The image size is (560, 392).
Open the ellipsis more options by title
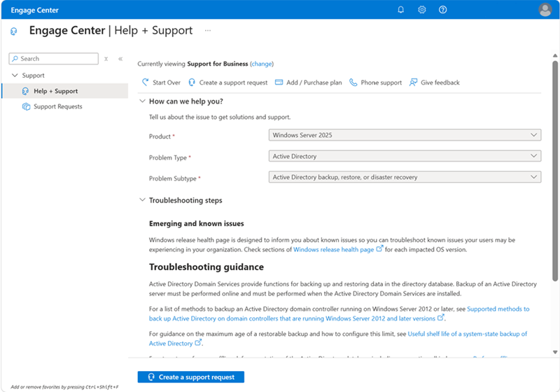coord(207,31)
